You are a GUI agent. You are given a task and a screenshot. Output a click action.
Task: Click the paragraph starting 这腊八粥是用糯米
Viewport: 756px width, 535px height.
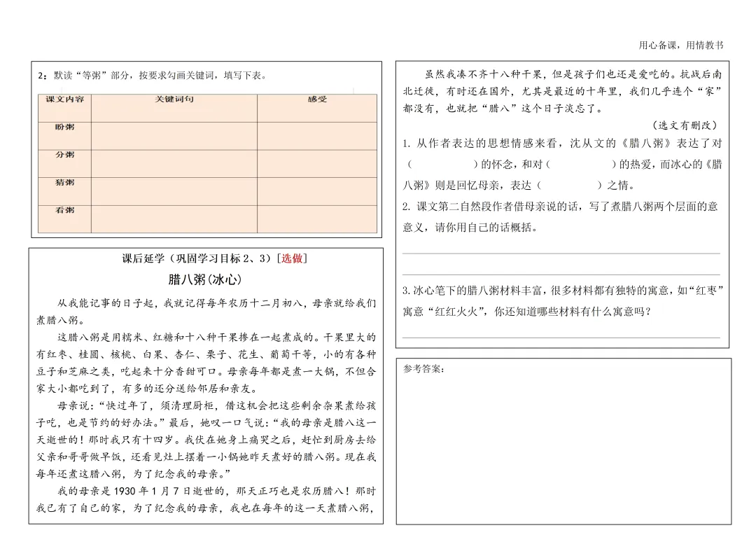pyautogui.click(x=206, y=363)
